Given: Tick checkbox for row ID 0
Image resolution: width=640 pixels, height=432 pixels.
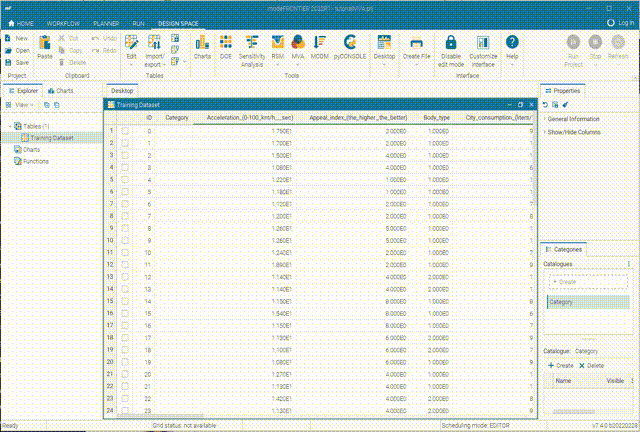Looking at the screenshot, I should [125, 131].
